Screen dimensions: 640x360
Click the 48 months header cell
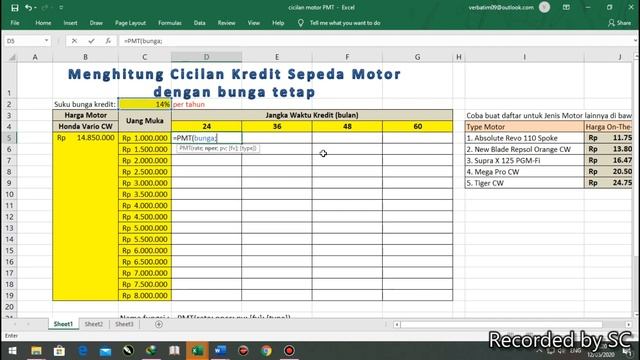pyautogui.click(x=347, y=127)
